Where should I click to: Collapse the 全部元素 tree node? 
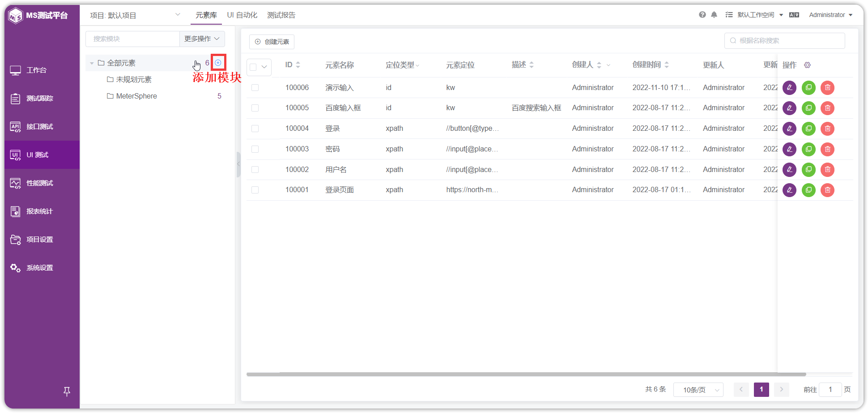point(92,63)
